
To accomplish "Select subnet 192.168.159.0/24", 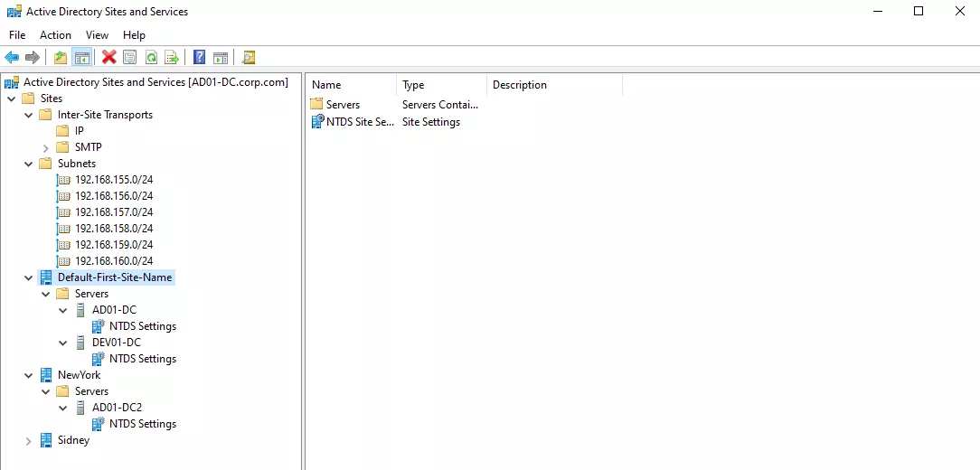I will click(114, 245).
